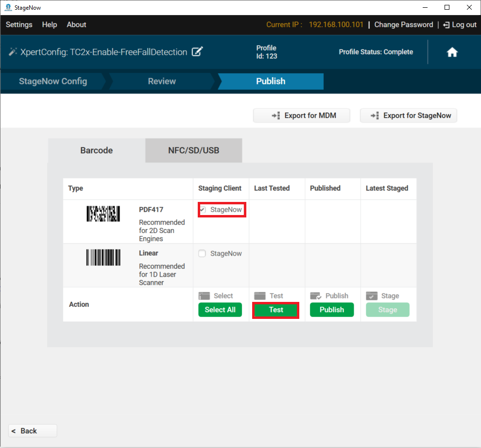The height and width of the screenshot is (448, 481).
Task: Click the Latest Staged column header
Action: coord(387,188)
